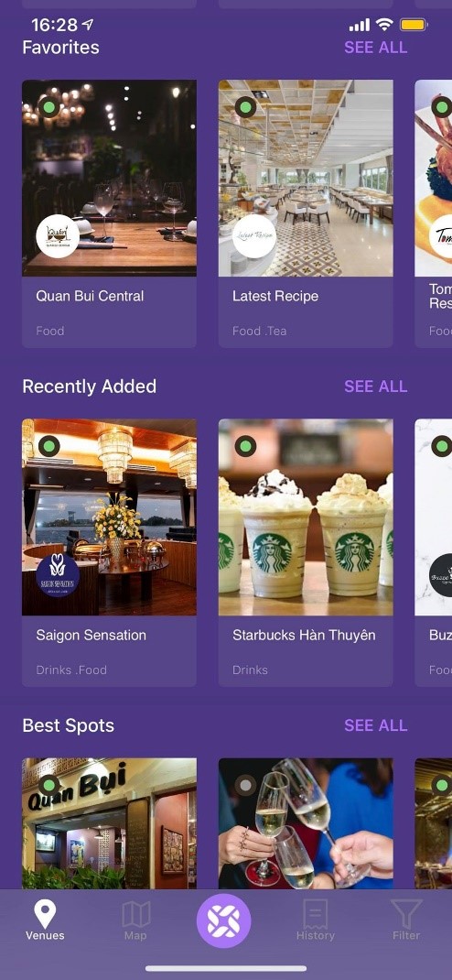Tap Quan Bui Central round logo badge
Screen dimensions: 452x980
coord(58,236)
